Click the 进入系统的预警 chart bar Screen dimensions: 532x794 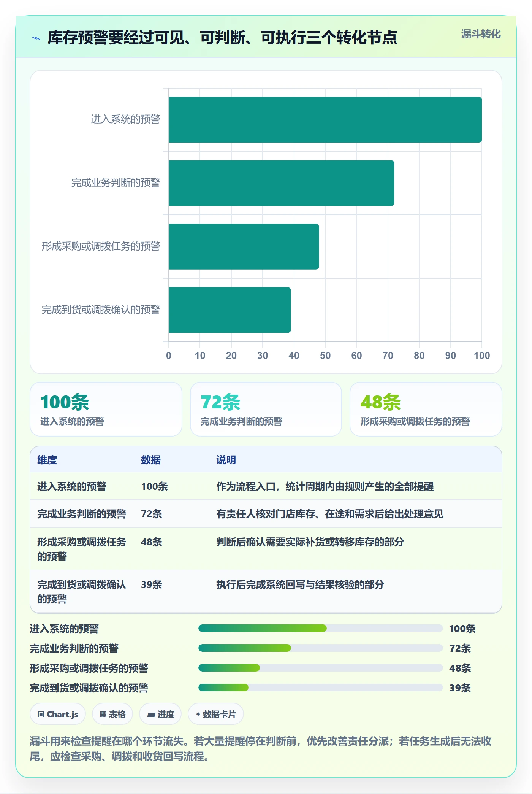pyautogui.click(x=325, y=120)
